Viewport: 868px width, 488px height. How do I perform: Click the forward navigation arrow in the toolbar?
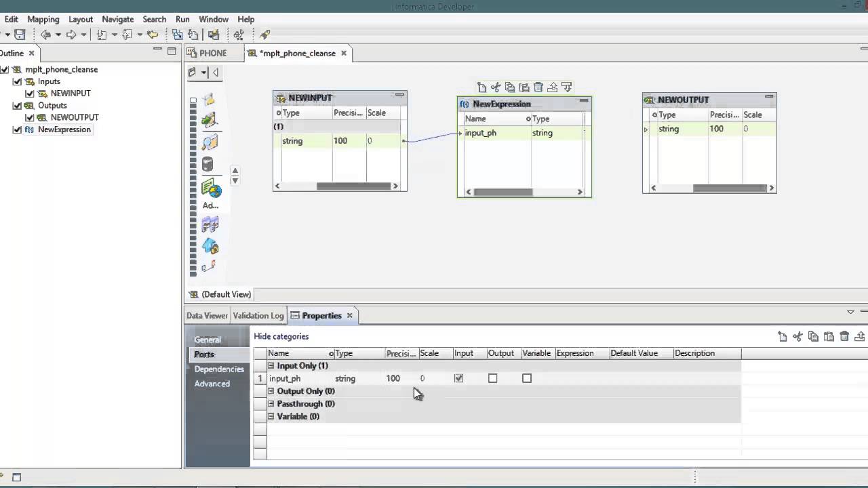click(71, 35)
